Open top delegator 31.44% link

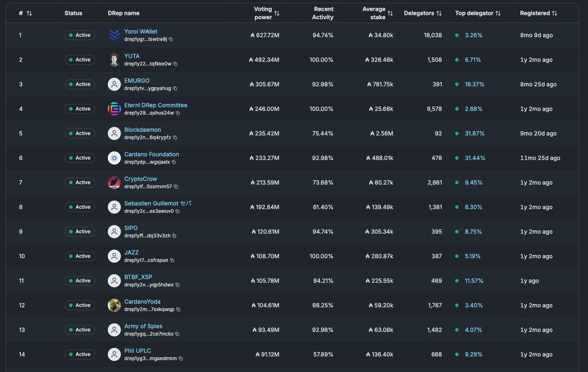pyautogui.click(x=474, y=158)
